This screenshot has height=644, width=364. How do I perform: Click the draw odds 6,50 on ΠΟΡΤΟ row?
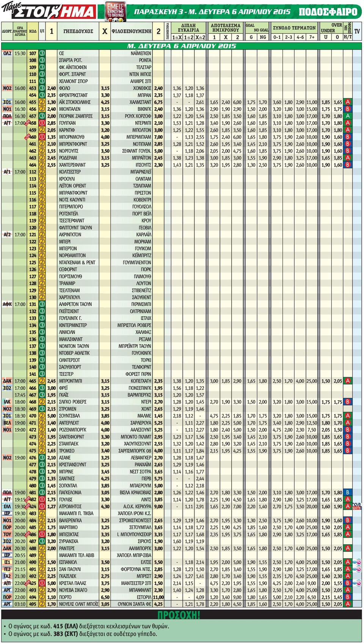pyautogui.click(x=105, y=597)
